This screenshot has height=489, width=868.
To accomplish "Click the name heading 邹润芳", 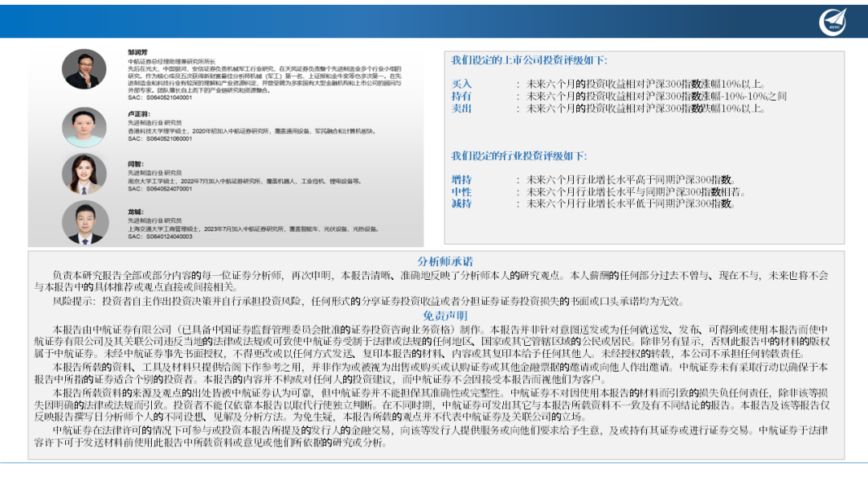I will (x=137, y=52).
